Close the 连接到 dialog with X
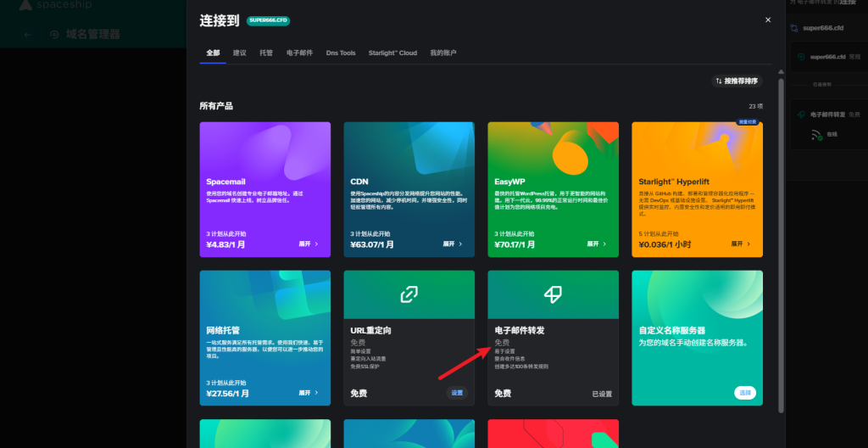868x448 pixels. pos(768,20)
